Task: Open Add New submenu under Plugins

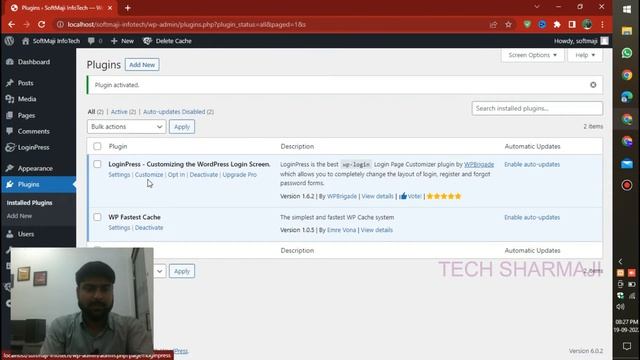Action: [x=19, y=216]
